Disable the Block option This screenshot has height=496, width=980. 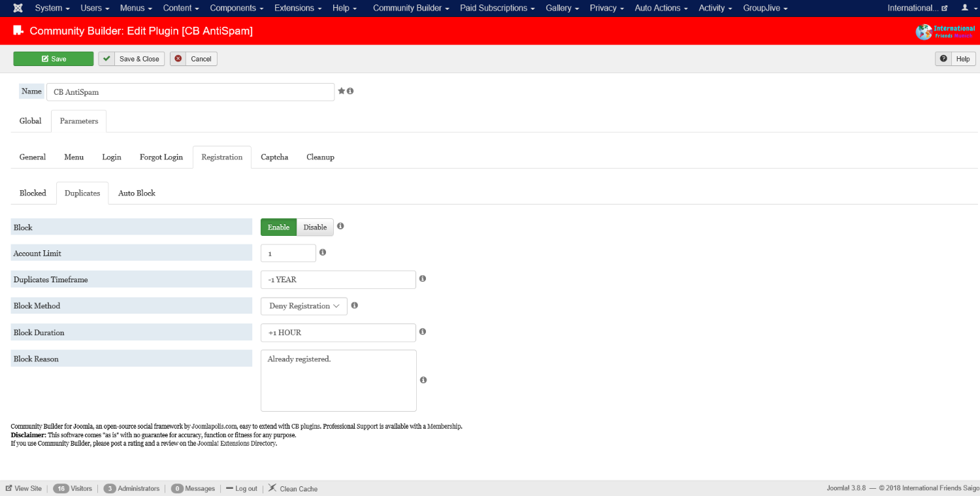click(315, 227)
